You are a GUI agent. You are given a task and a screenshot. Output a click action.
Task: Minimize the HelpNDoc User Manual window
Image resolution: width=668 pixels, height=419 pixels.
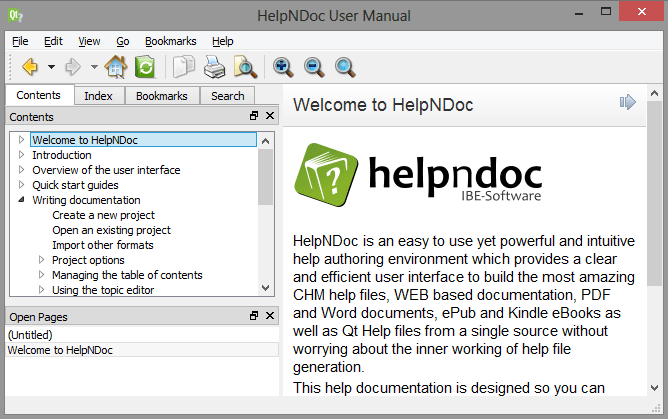(x=579, y=13)
